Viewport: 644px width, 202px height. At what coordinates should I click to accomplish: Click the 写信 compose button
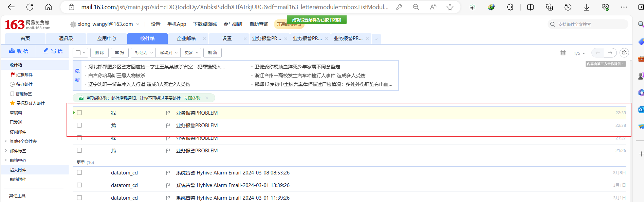(x=53, y=51)
